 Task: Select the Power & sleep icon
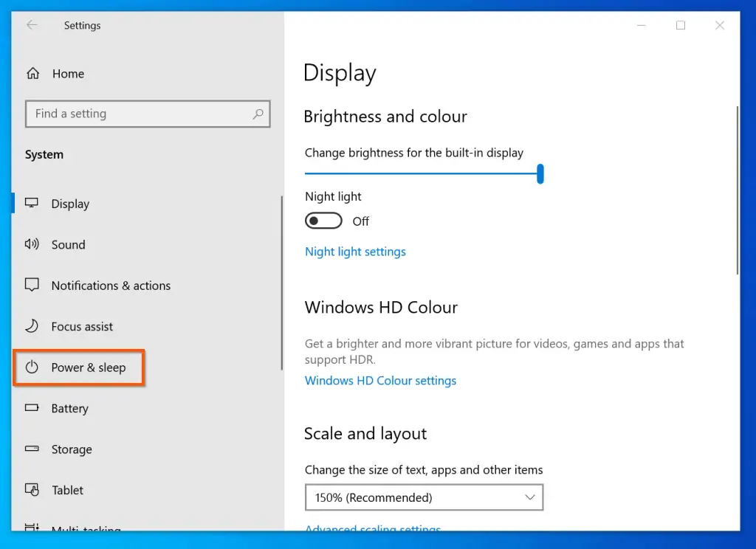(x=31, y=367)
